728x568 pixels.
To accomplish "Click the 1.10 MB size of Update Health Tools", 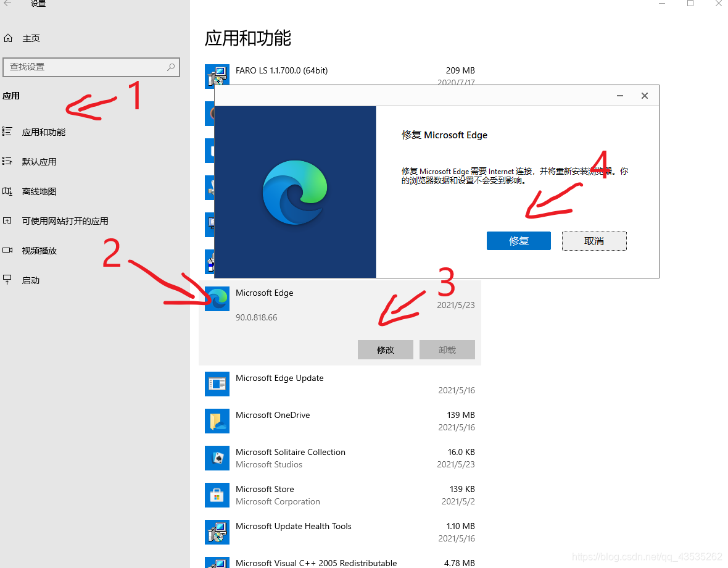I will [x=461, y=526].
